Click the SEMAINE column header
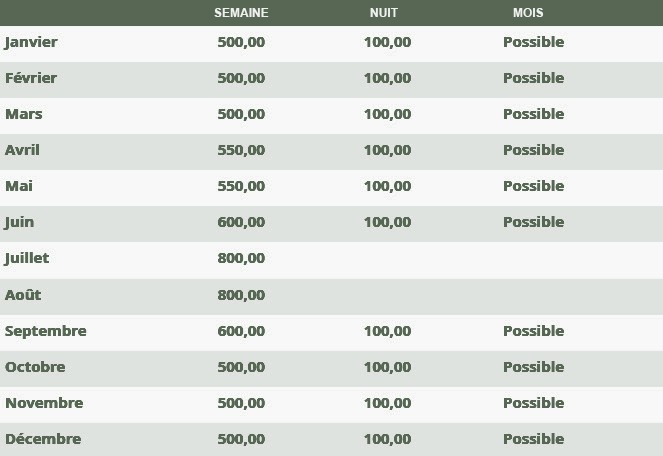Viewport: 663px width, 456px height. (x=241, y=13)
